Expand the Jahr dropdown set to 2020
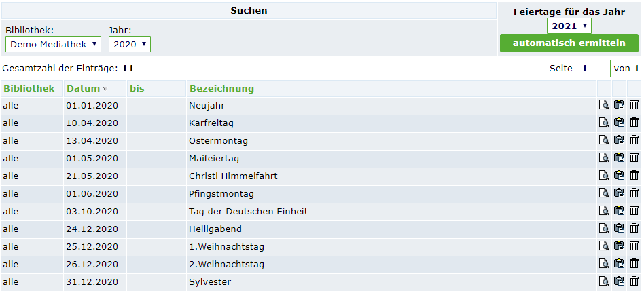644x293 pixels. [129, 44]
